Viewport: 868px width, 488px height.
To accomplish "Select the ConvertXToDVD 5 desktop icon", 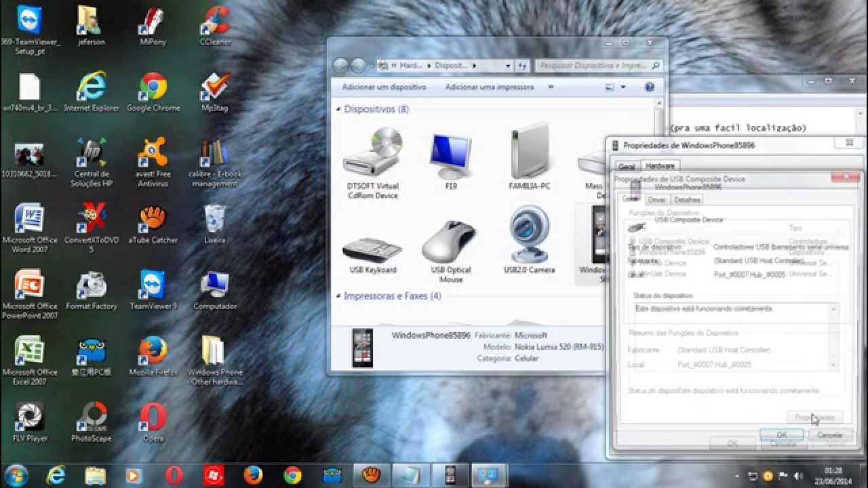I will [x=92, y=228].
